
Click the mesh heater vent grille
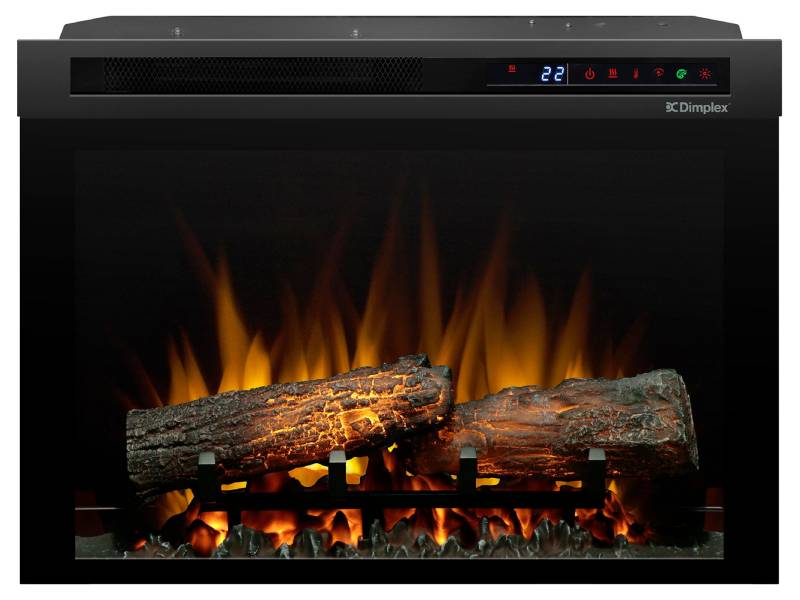(x=262, y=73)
